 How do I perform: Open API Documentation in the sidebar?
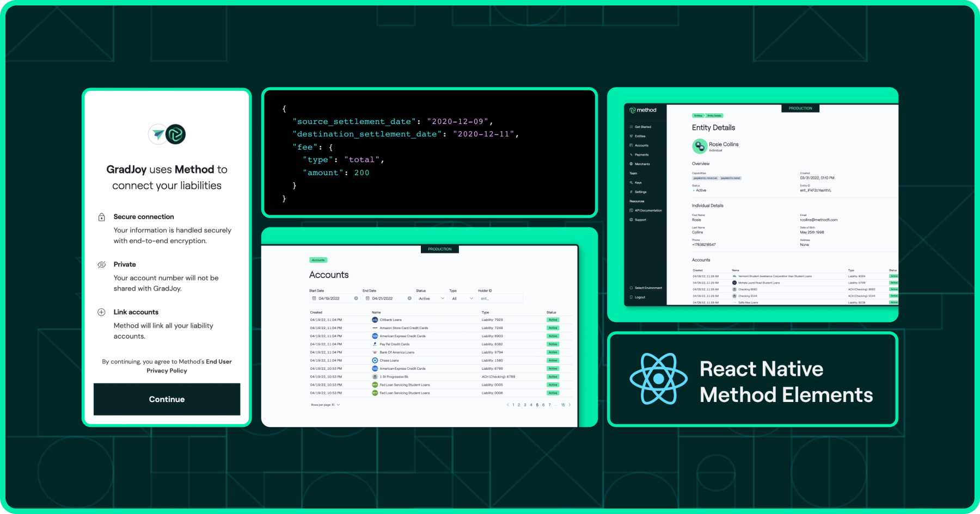click(x=646, y=210)
